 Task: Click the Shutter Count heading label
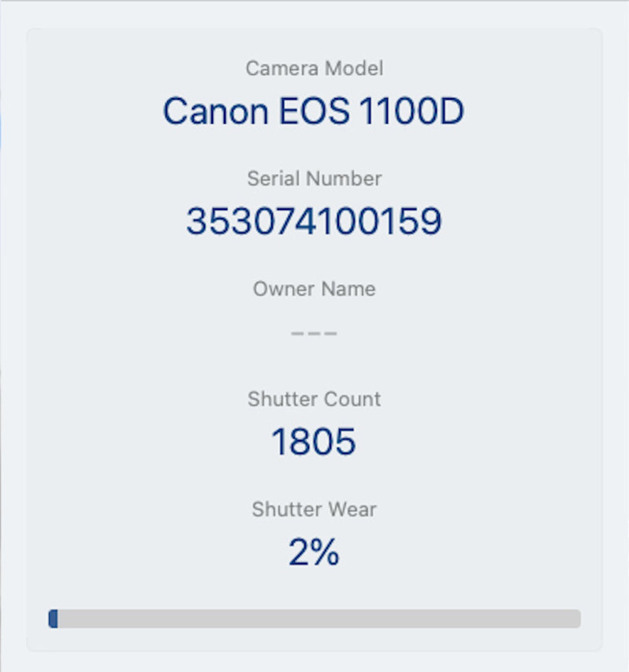(x=314, y=398)
